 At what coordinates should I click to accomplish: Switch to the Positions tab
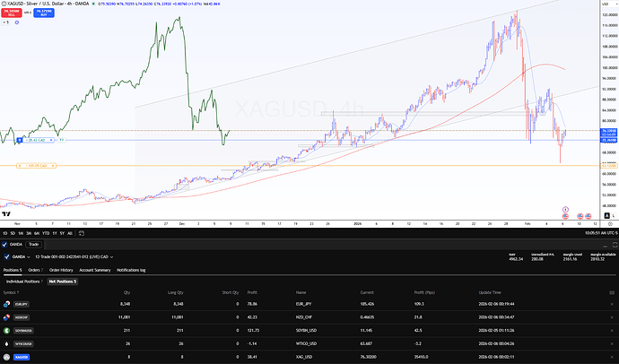(13, 270)
